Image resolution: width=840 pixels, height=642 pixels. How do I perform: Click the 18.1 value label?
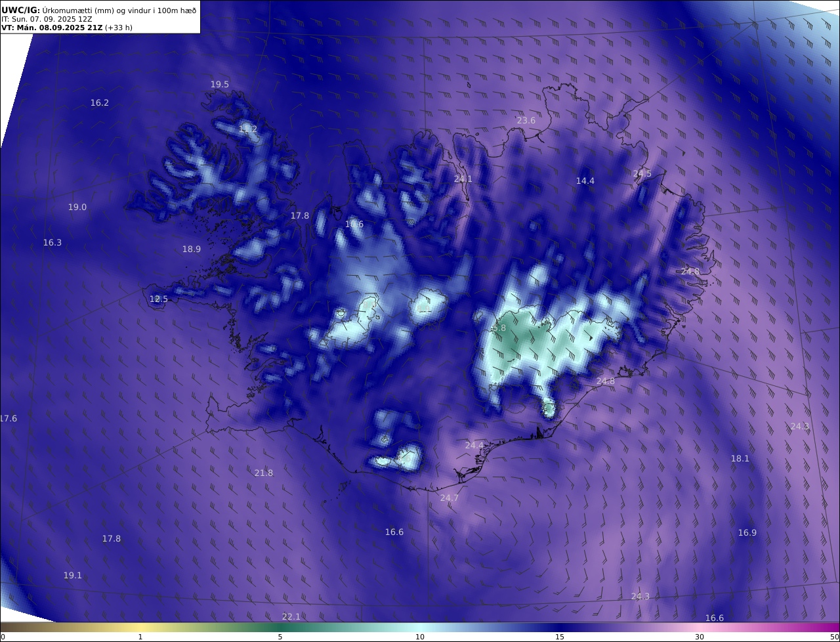[x=740, y=459]
